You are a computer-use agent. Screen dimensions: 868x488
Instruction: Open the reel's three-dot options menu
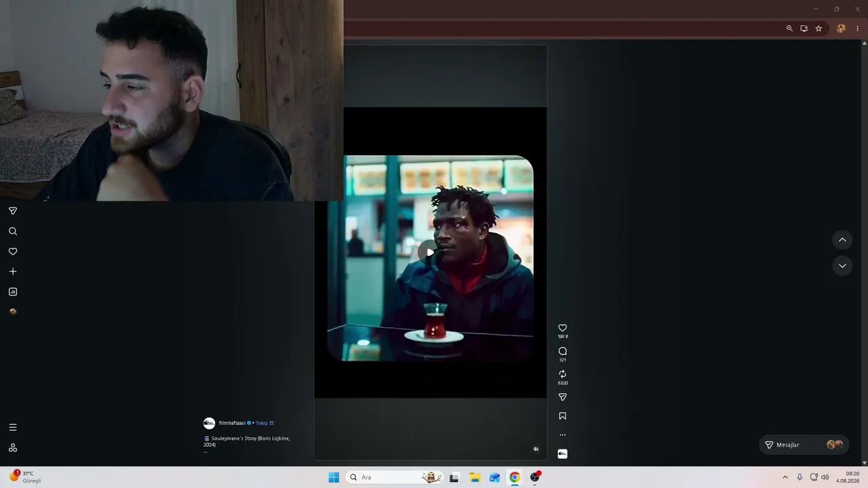click(562, 435)
